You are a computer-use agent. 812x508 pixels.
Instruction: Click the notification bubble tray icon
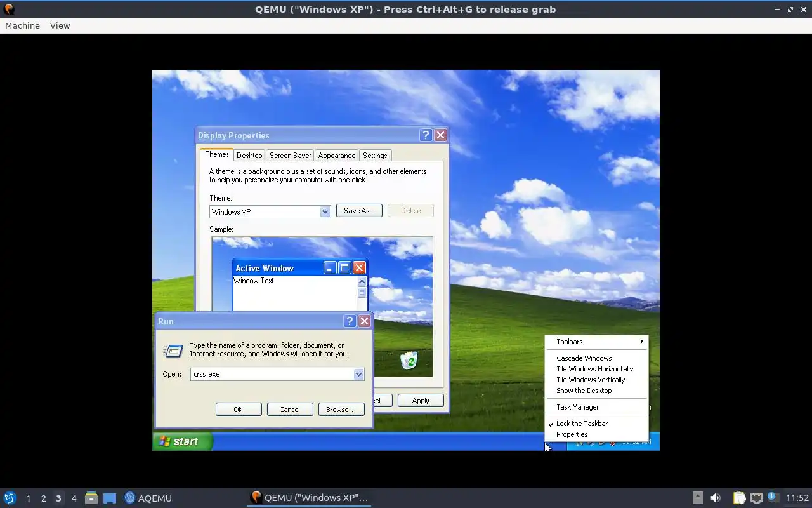coord(773,497)
